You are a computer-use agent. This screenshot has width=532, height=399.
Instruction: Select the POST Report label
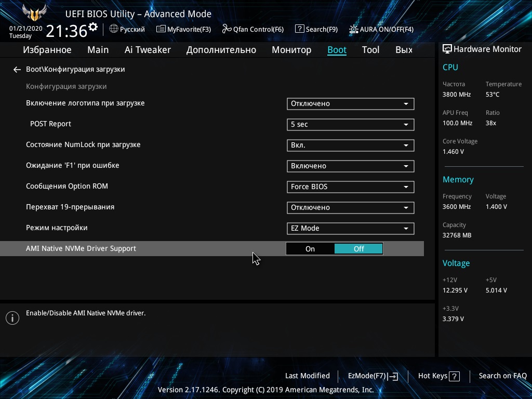pyautogui.click(x=50, y=124)
